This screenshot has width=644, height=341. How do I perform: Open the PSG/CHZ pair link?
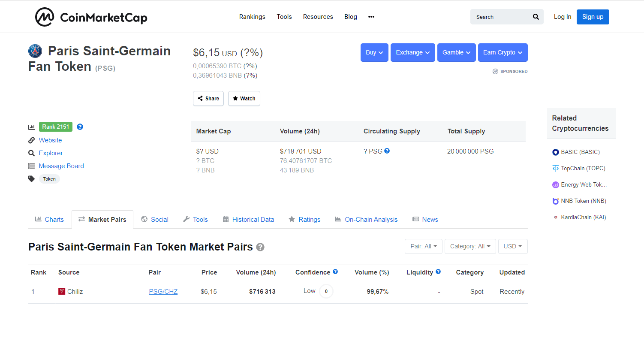163,292
